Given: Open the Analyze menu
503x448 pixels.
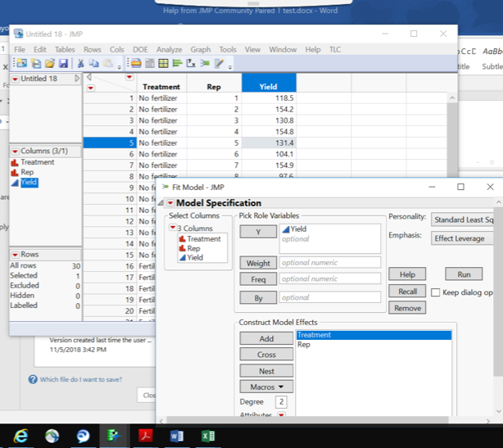Looking at the screenshot, I should coord(169,50).
